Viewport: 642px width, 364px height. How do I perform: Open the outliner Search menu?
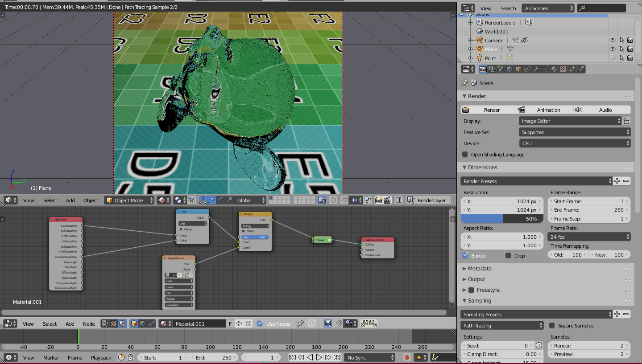(x=508, y=8)
